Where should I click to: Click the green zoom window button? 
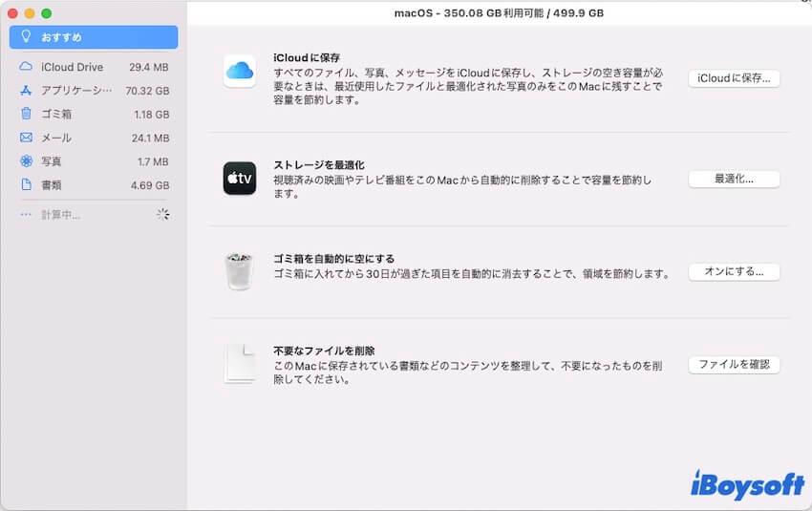pyautogui.click(x=46, y=14)
